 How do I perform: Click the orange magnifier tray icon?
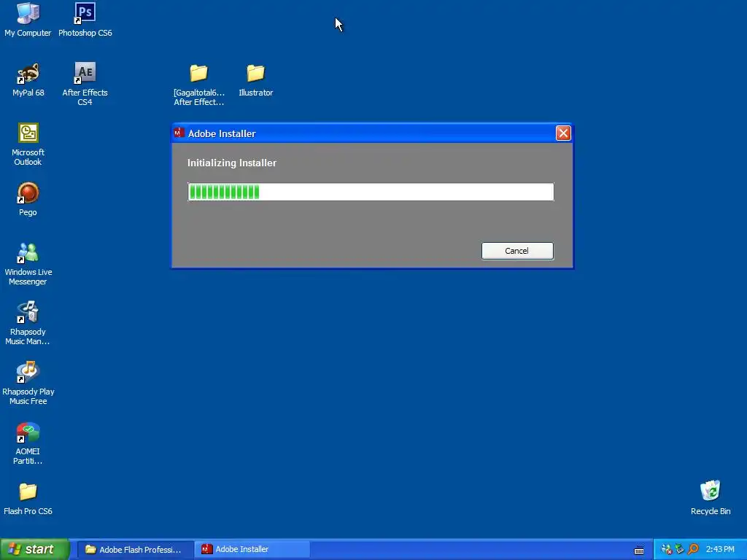pyautogui.click(x=693, y=550)
